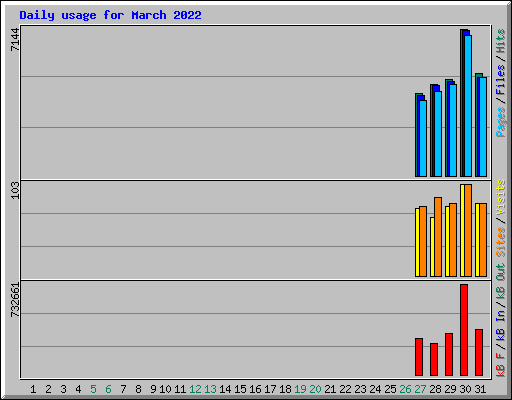Select the day 29 red kB bar

449,354
